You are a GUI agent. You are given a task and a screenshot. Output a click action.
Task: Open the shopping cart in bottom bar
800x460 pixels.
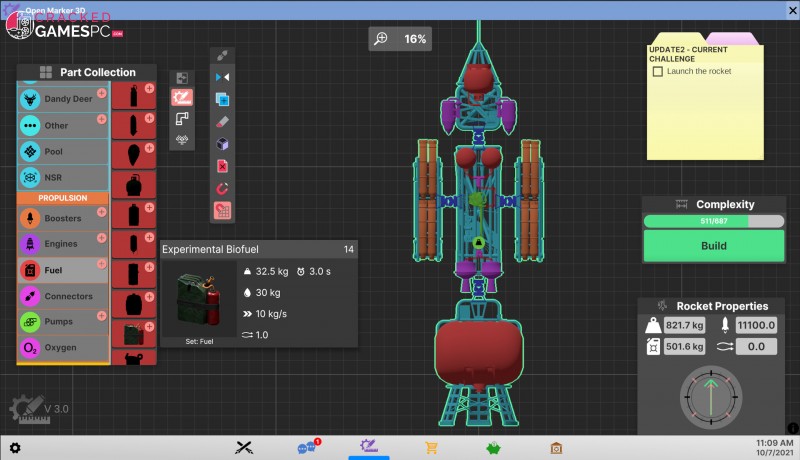(x=432, y=448)
